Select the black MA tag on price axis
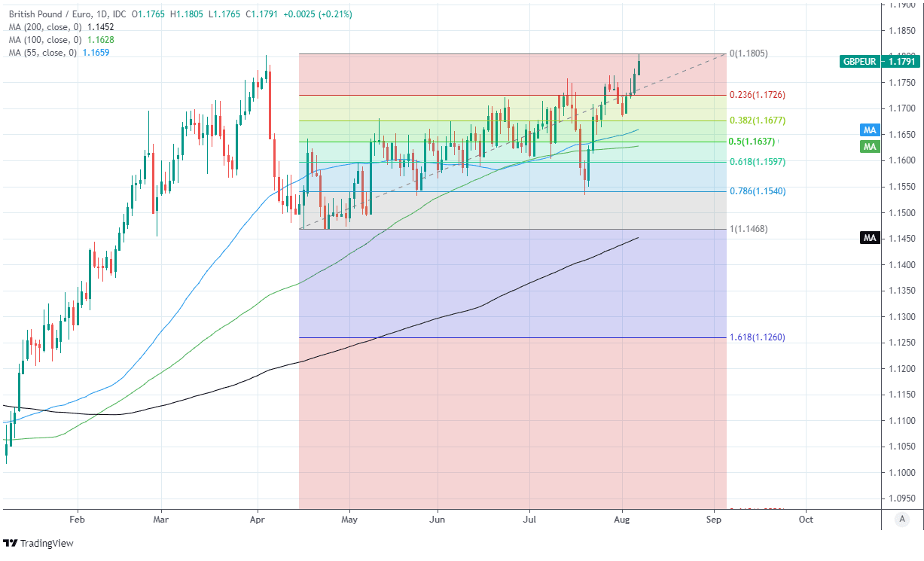This screenshot has height=561, width=924. point(870,238)
